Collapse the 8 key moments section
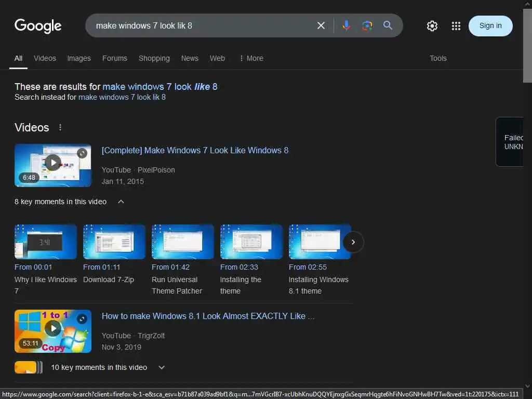Image resolution: width=532 pixels, height=399 pixels. [121, 202]
